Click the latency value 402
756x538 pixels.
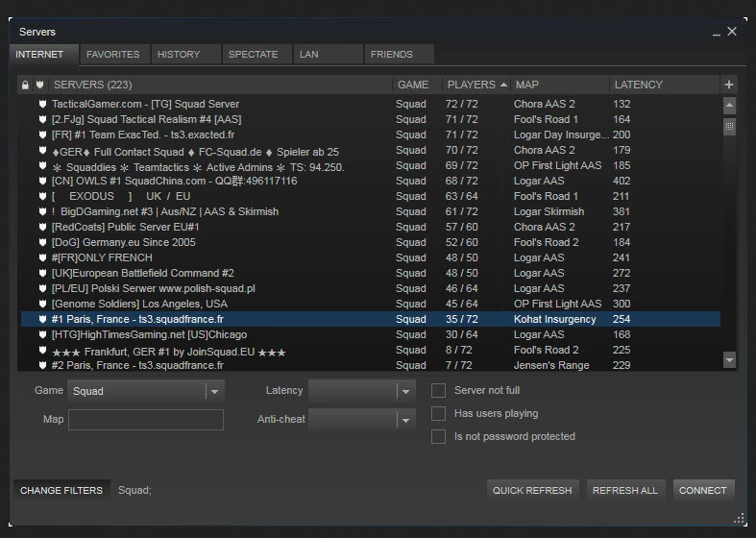click(621, 181)
